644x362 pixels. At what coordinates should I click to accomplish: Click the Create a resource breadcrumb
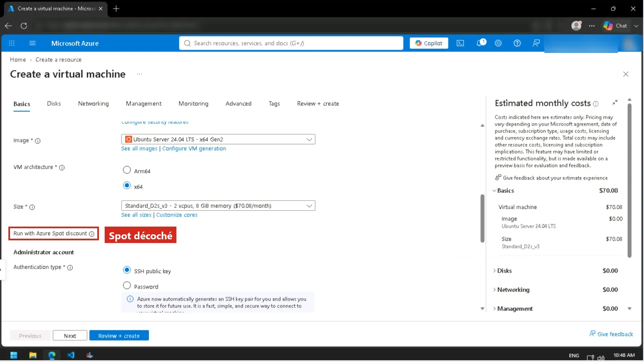(x=58, y=60)
